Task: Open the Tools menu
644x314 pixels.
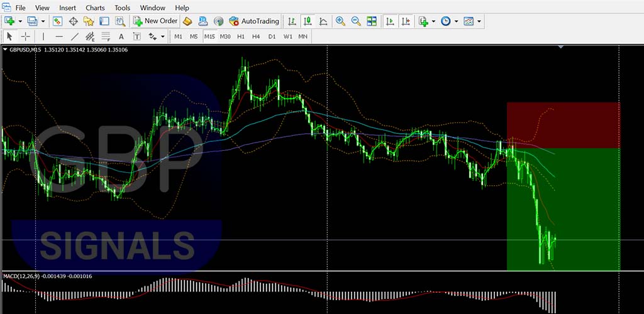Action: coord(123,8)
